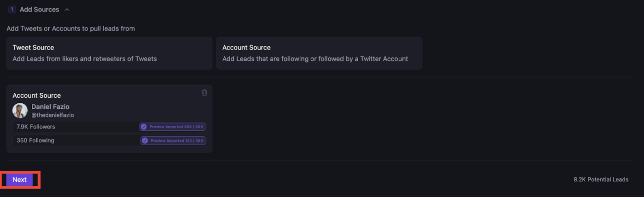Open Daniel Fazio's profile avatar

coord(20,110)
